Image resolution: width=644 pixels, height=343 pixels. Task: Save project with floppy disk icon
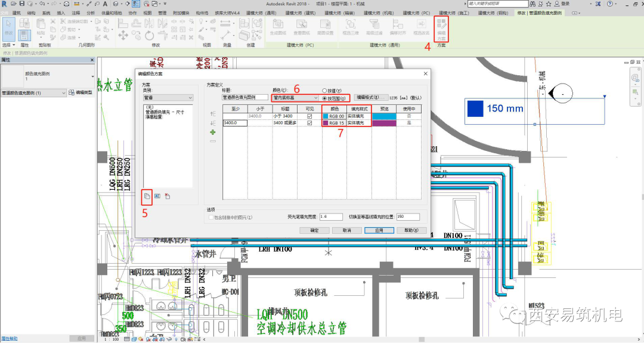pos(21,4)
